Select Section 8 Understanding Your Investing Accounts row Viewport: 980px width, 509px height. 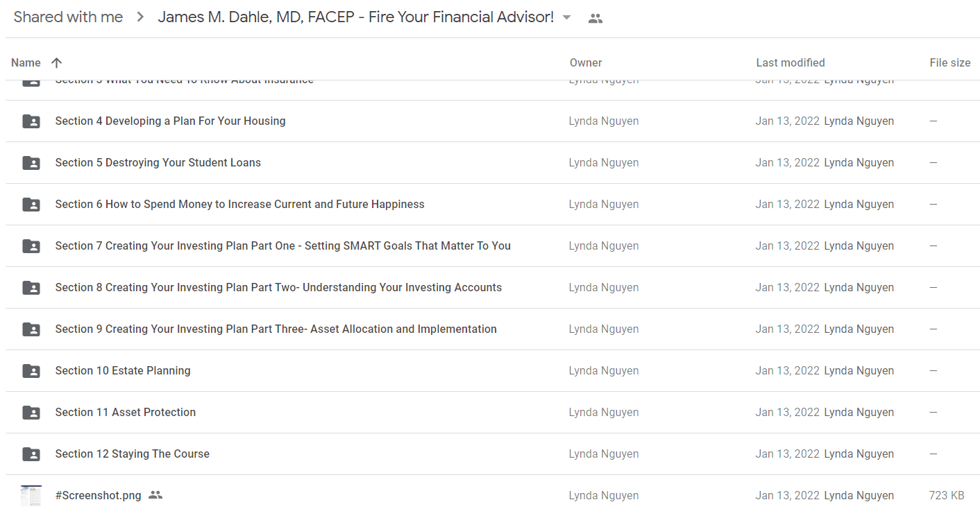[x=493, y=288]
